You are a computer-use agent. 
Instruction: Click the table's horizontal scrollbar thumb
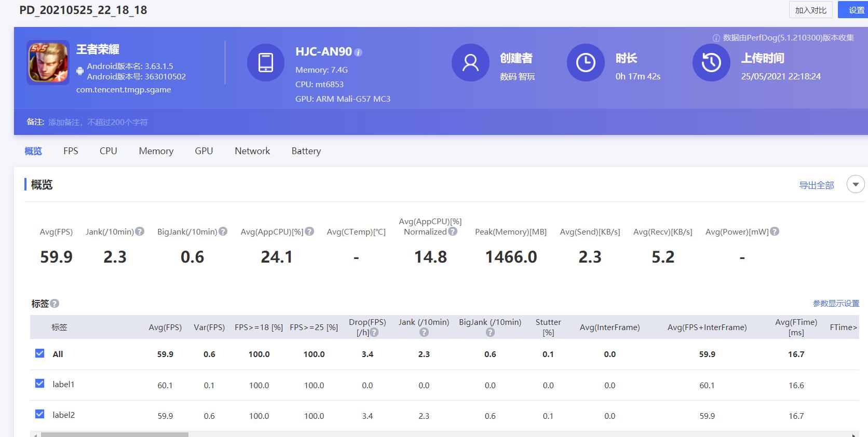point(114,434)
